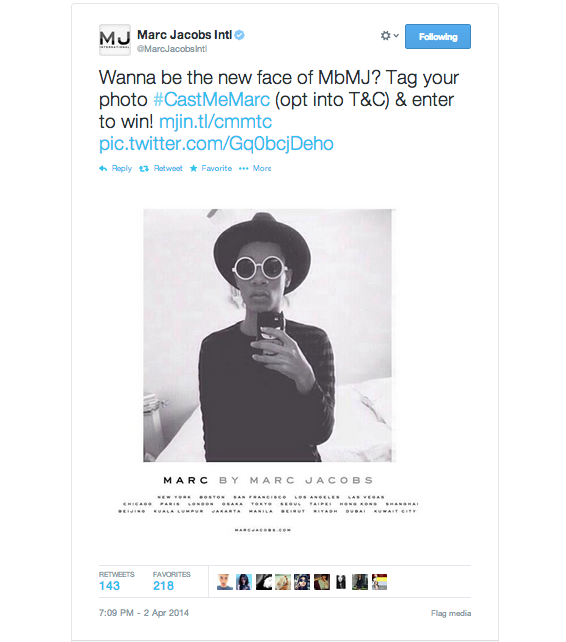The image size is (566, 642).
Task: Enlarge the black-and-white selfie photo
Action: [x=269, y=335]
